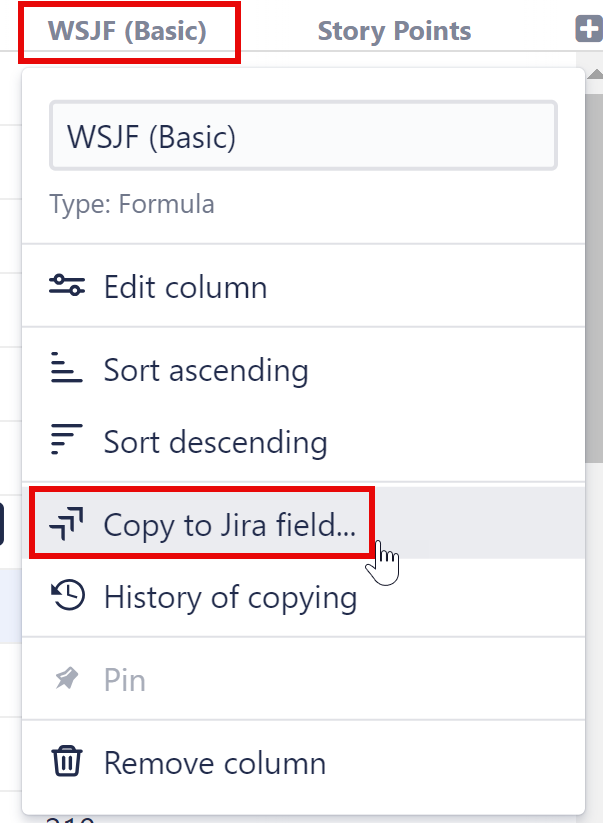Click the WSJF (Basic) column header
603x823 pixels.
pos(128,30)
